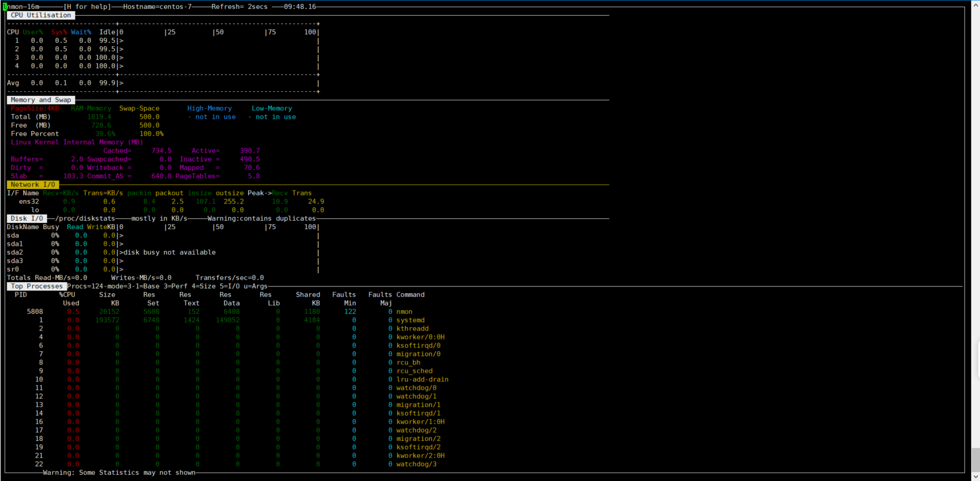Click the sr0 disk name
The height and width of the screenshot is (481, 980).
tap(13, 269)
